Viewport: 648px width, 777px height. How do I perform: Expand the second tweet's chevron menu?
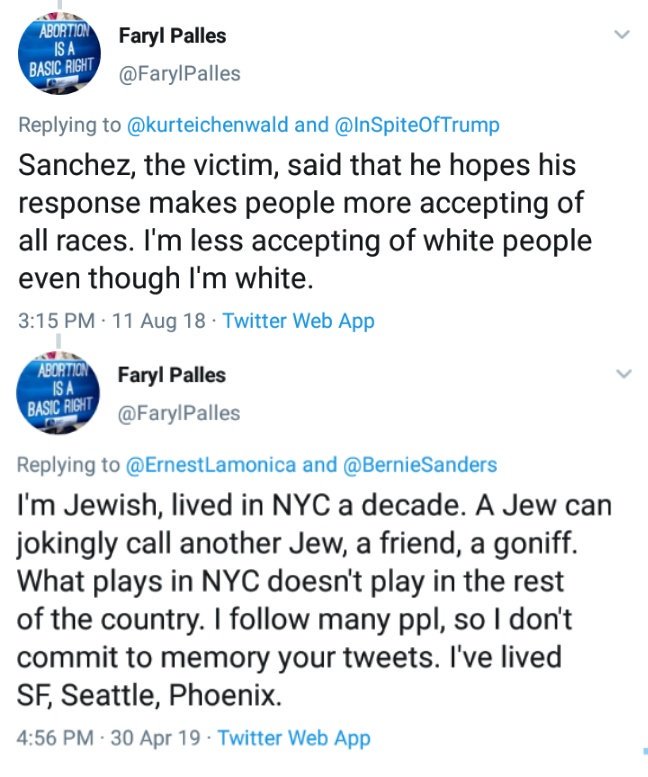(x=622, y=374)
